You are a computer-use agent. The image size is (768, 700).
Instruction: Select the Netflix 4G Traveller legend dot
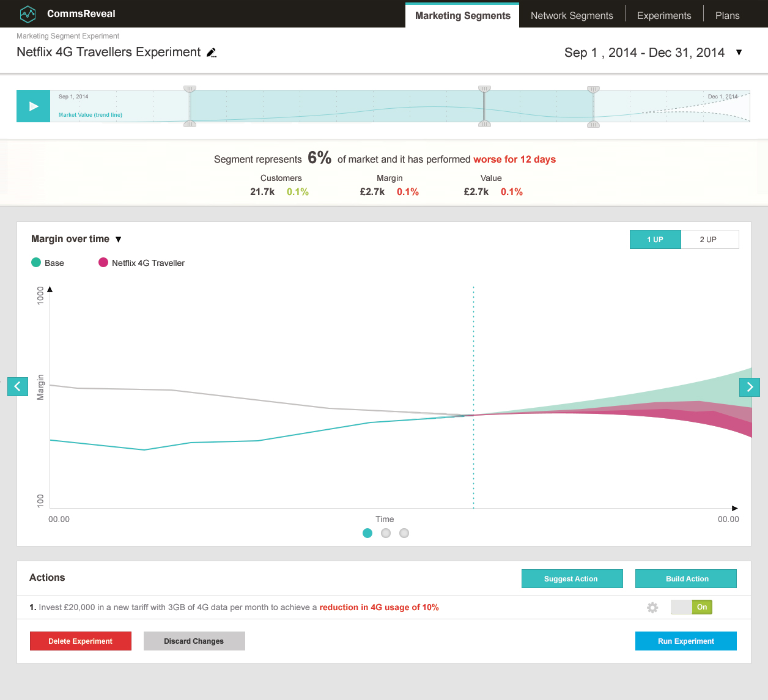(x=103, y=263)
